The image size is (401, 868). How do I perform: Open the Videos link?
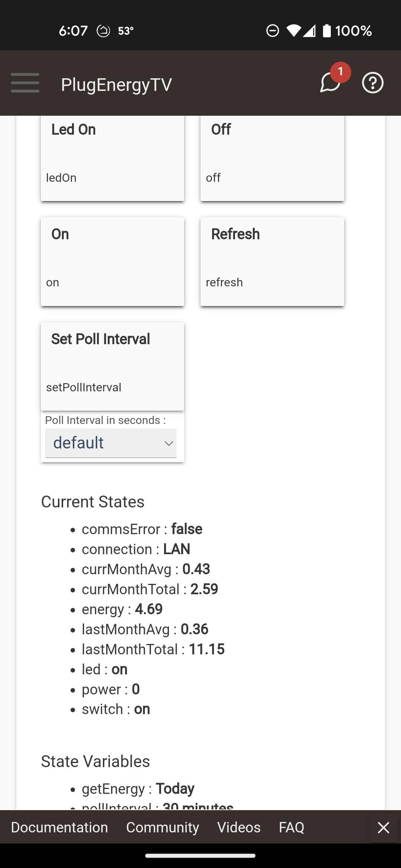click(x=239, y=828)
